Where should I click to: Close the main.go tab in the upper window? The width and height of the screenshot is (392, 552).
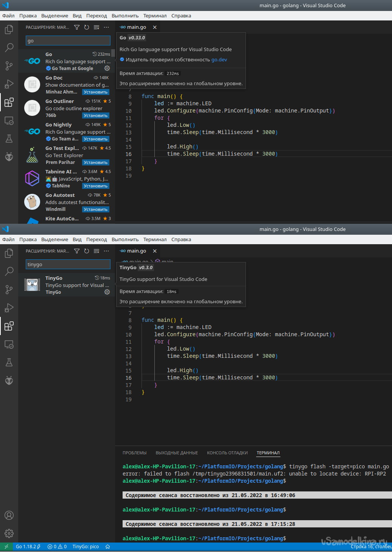(155, 27)
